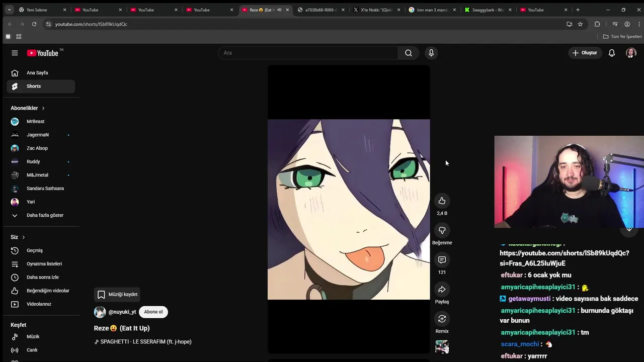Open Daha sonra izle list
644x362 pixels.
click(x=41, y=278)
